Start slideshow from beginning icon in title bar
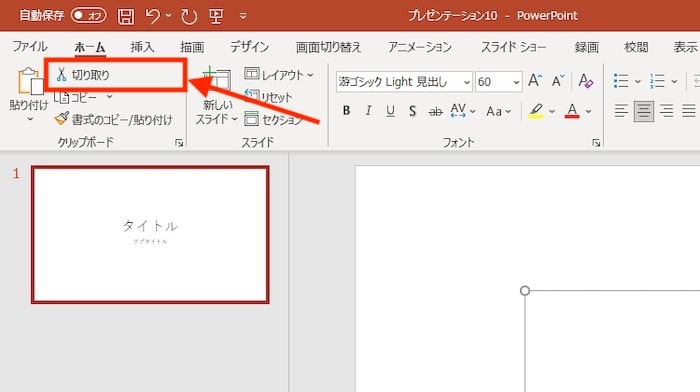 click(x=216, y=16)
